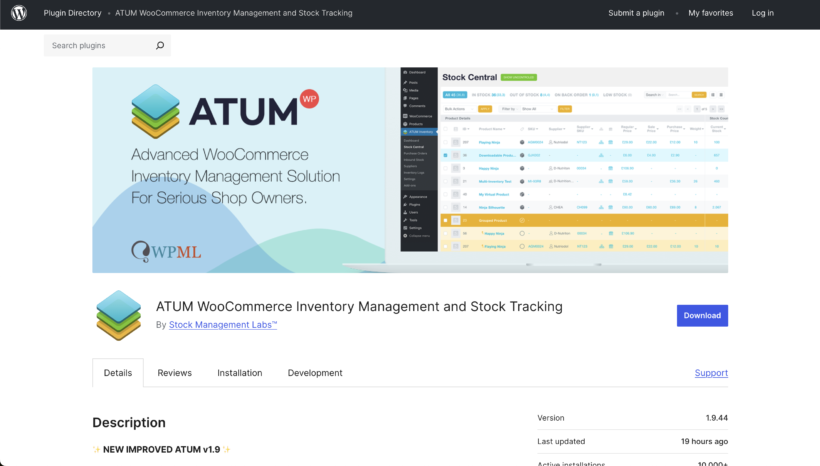Click the Stock Central heading in banner
This screenshot has width=820, height=466.
(470, 77)
